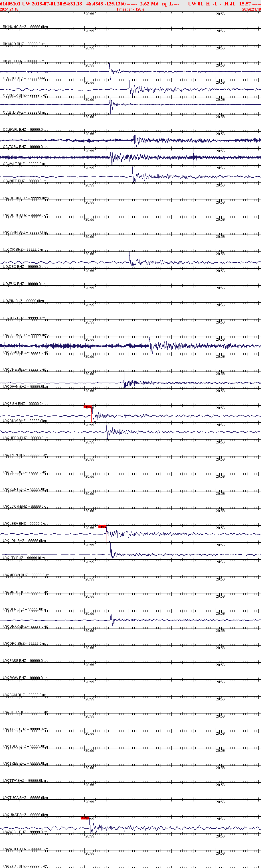Select the CC.VALT.BHZ station label

click(25, 164)
